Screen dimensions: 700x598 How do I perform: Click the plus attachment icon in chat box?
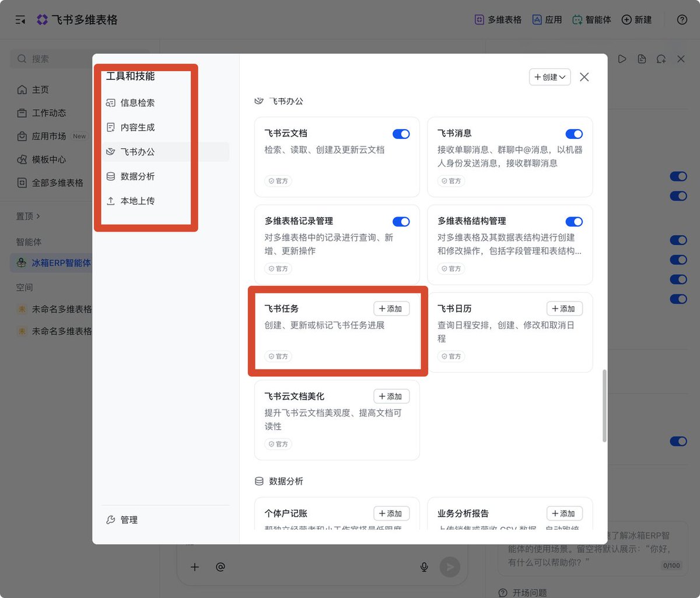click(x=195, y=566)
